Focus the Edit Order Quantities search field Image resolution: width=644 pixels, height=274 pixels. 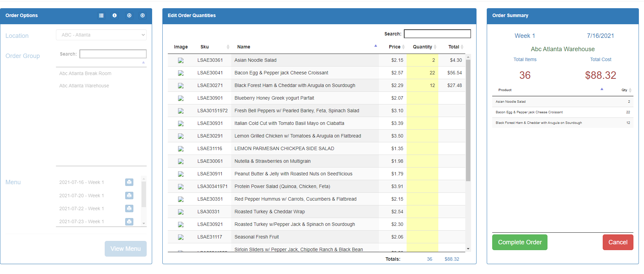pyautogui.click(x=437, y=34)
